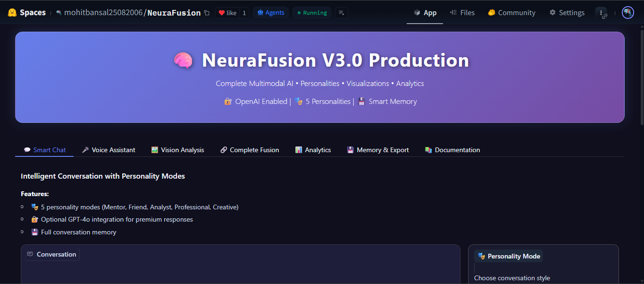
Task: Click the 'Full conversation memory' bullet text
Action: (79, 232)
